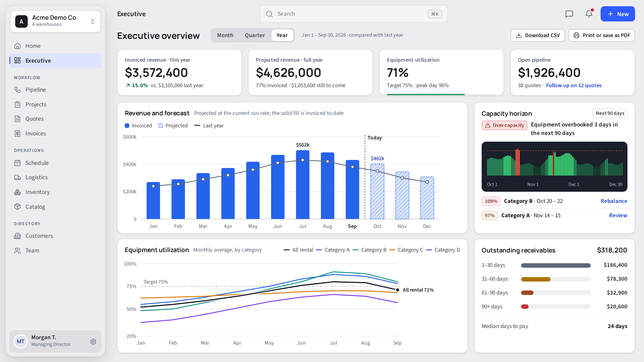This screenshot has width=644, height=362.
Task: Click the Pipeline icon in sidebar
Action: pyautogui.click(x=17, y=90)
